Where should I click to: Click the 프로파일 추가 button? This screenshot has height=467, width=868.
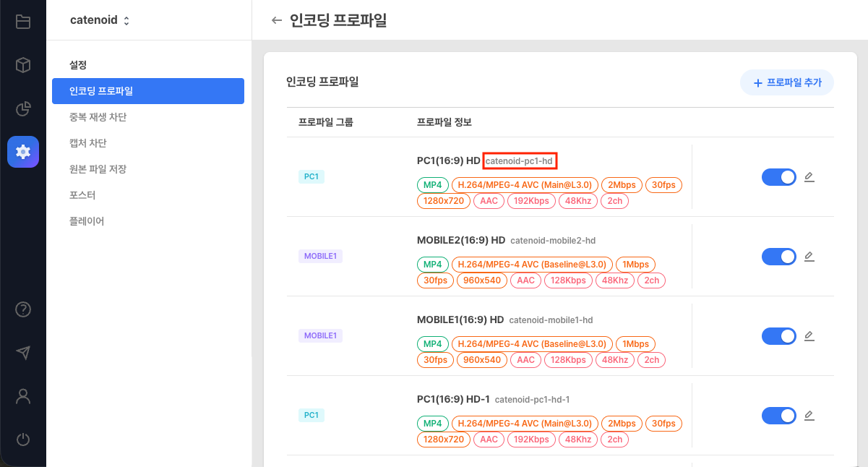coord(786,82)
